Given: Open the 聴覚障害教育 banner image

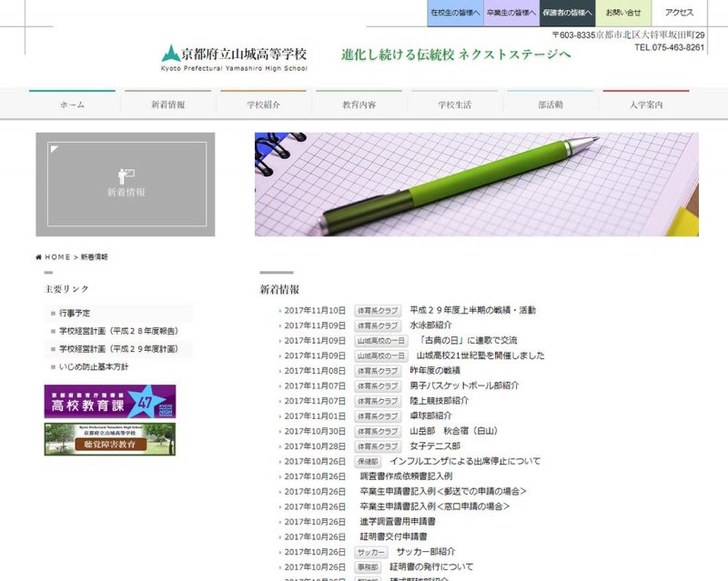Looking at the screenshot, I should point(110,438).
